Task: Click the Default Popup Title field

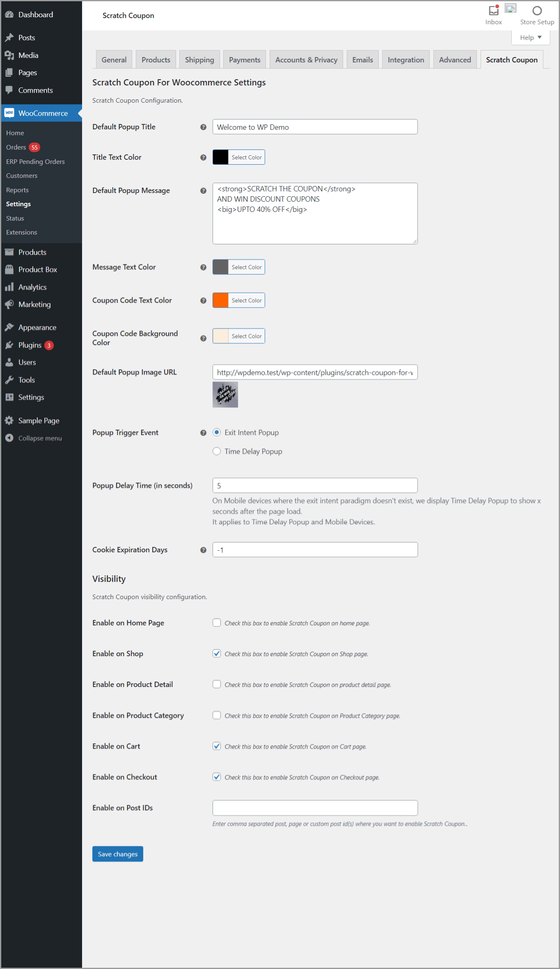Action: [315, 127]
